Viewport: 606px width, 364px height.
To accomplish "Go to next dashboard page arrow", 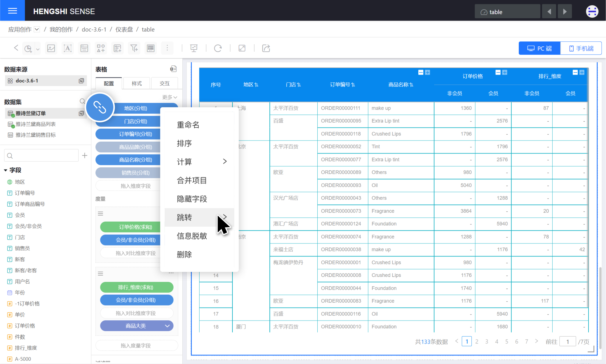I will pos(565,11).
